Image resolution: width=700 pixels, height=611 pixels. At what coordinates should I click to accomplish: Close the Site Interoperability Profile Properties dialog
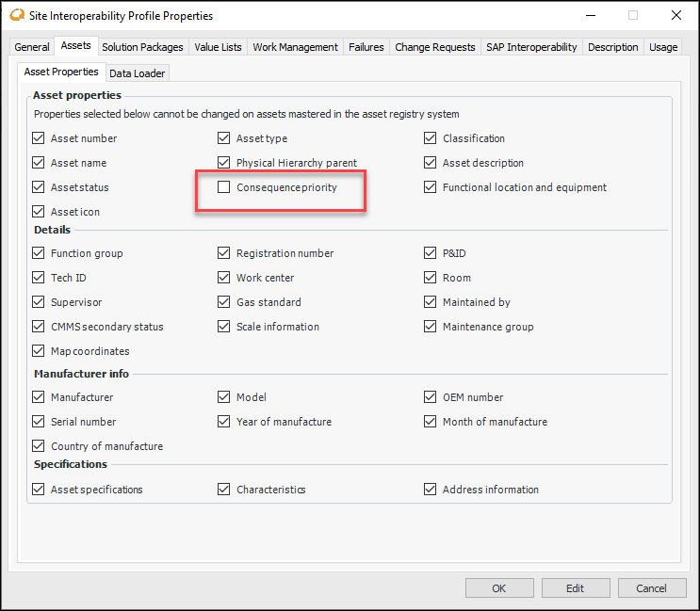(x=676, y=15)
